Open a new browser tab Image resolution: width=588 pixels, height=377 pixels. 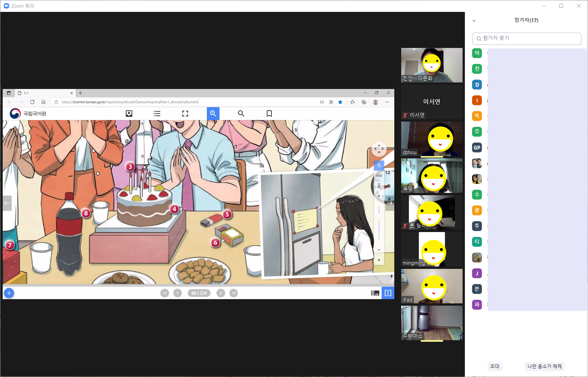pyautogui.click(x=80, y=93)
